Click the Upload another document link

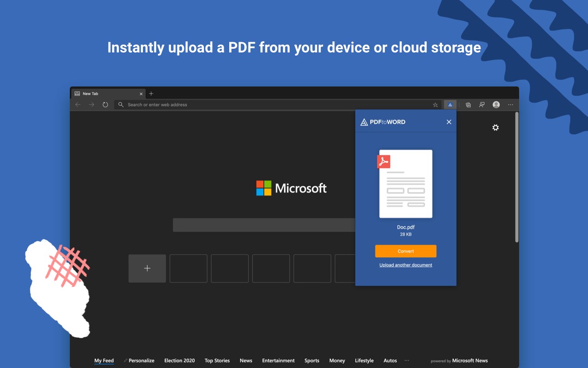[406, 265]
